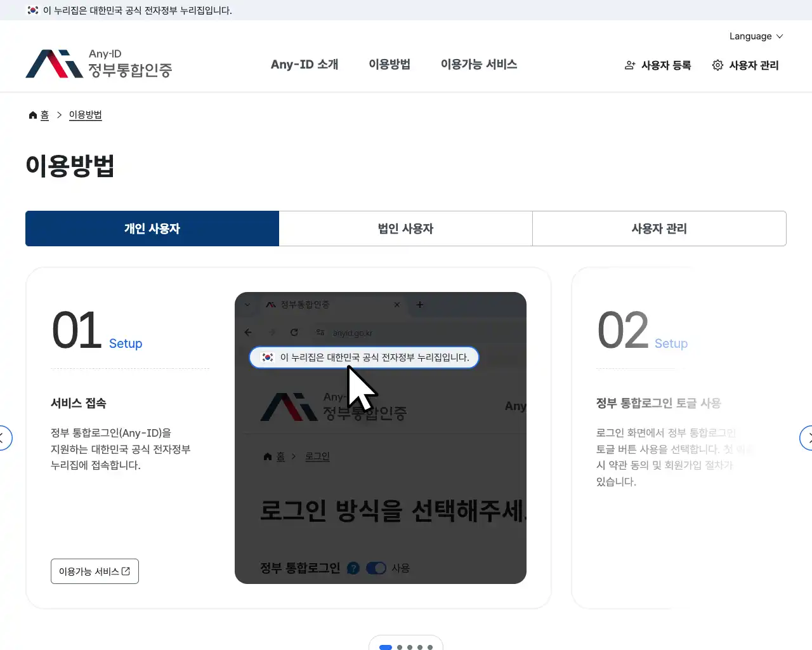This screenshot has width=812, height=650.
Task: Click the 사용자 등록 header link text
Action: (666, 65)
